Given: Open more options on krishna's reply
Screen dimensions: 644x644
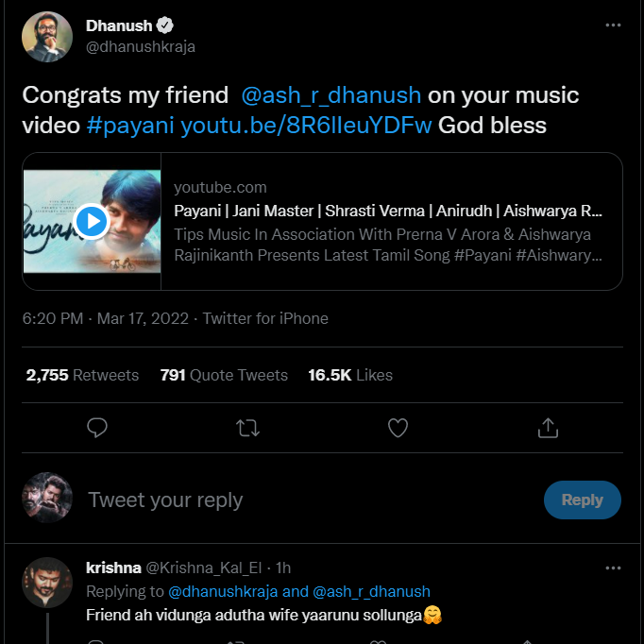Looking at the screenshot, I should 613,568.
